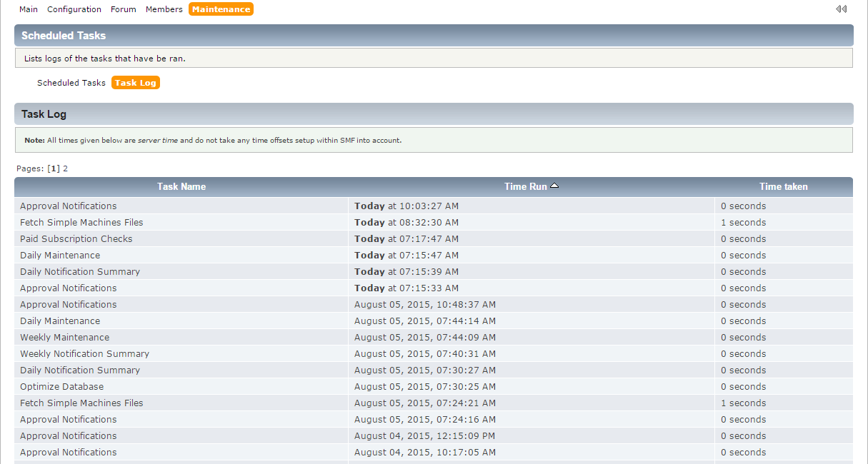The image size is (868, 464).
Task: Click the sort arrow beside Time Run
Action: click(x=554, y=186)
